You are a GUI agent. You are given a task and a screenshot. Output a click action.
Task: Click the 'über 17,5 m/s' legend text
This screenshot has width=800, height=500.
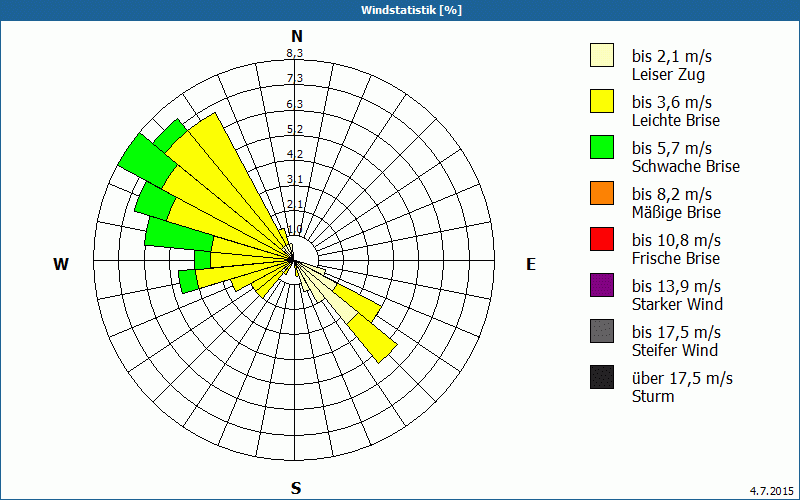pos(682,378)
